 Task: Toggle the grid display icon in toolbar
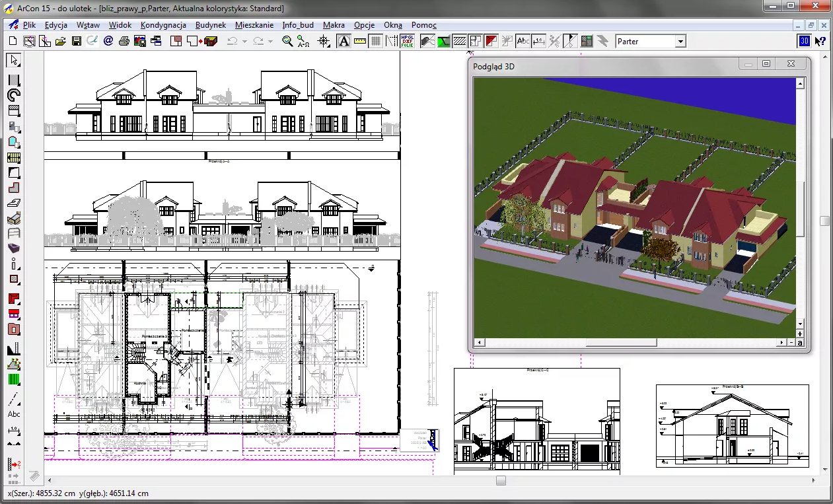[375, 41]
